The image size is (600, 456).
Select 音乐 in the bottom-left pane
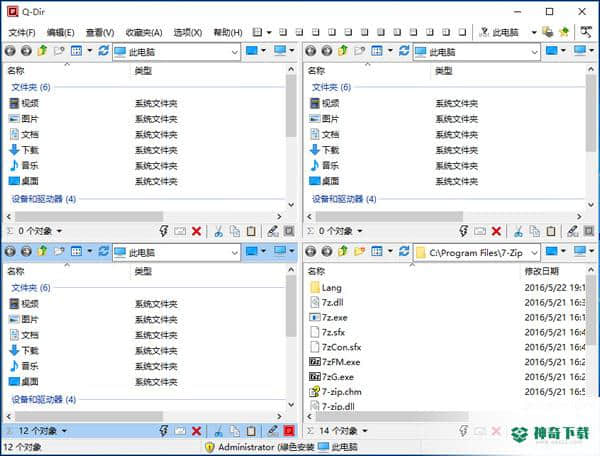(x=24, y=366)
